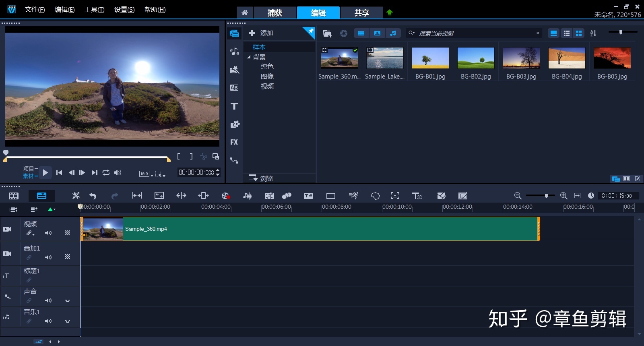Screen dimensions: 644x346
Task: Mute the Overlay 叠加1 track
Action: click(x=48, y=257)
